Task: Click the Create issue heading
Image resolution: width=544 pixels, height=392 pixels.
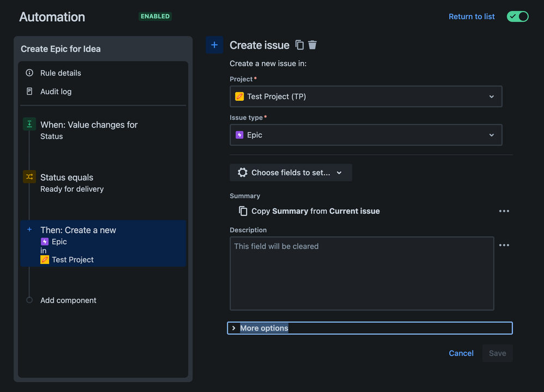Action: click(x=259, y=45)
